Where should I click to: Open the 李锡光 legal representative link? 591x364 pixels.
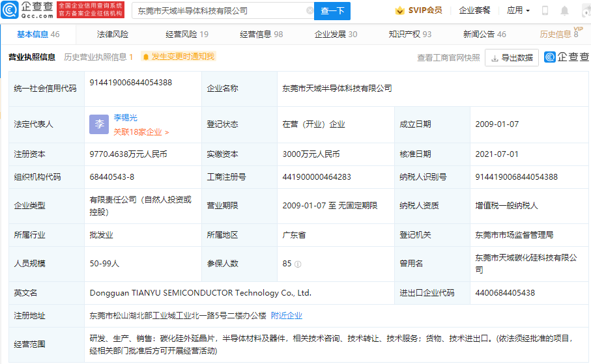point(126,118)
